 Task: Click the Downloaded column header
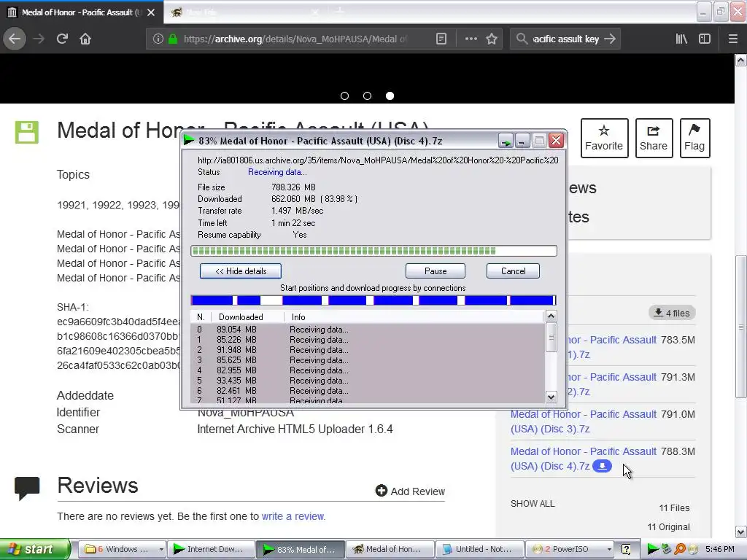tap(248, 316)
